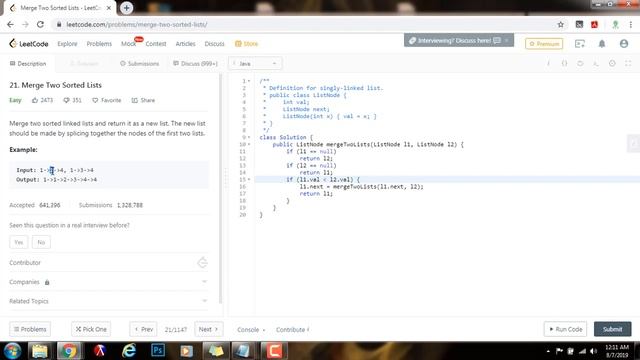Viewport: 640px width, 360px height.
Task: Open the Java language dropdown
Action: pyautogui.click(x=255, y=64)
